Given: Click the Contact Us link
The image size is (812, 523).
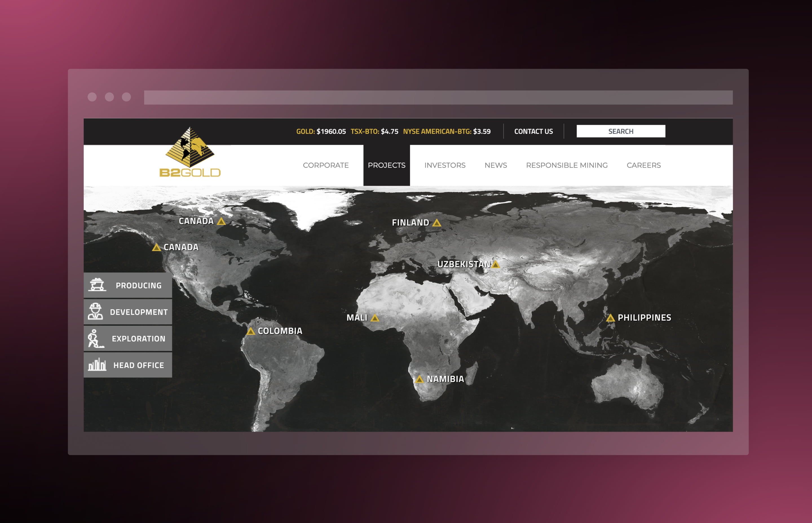Looking at the screenshot, I should [533, 131].
